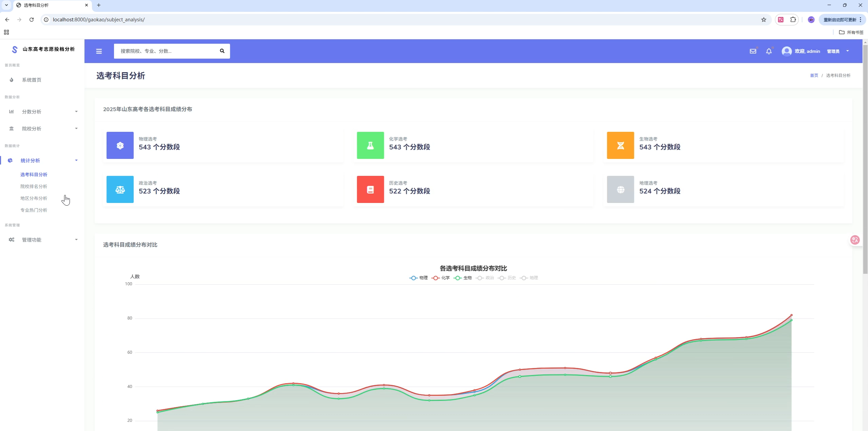This screenshot has width=868, height=431.
Task: Enable the 历史 series in chart legend
Action: 507,278
